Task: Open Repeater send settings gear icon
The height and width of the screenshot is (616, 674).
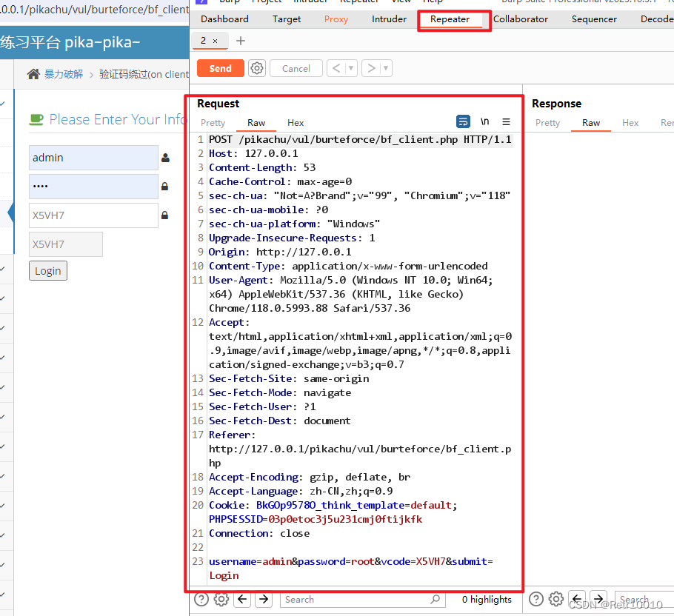Action: click(257, 68)
